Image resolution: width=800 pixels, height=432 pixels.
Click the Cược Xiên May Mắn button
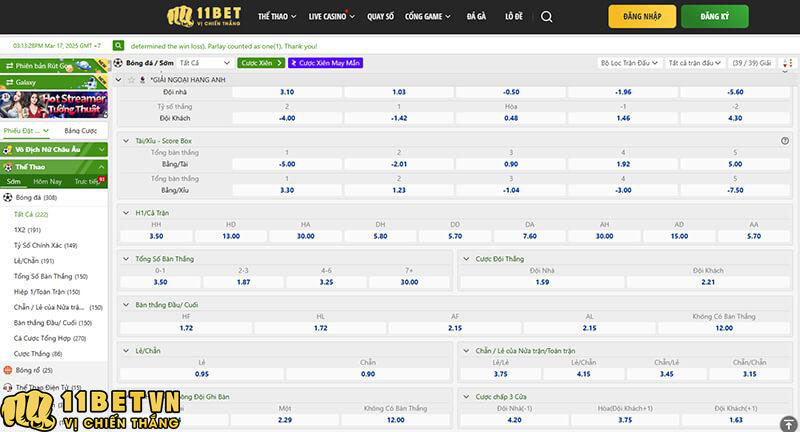coord(325,62)
